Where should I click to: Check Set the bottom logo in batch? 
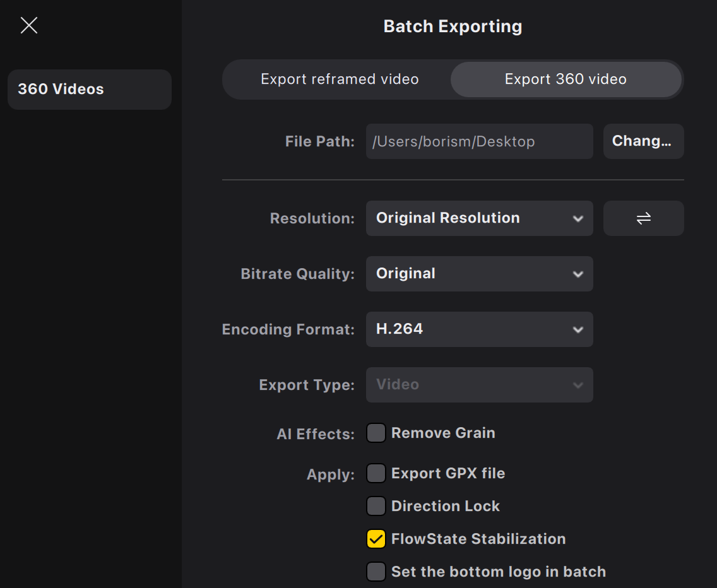pos(376,572)
